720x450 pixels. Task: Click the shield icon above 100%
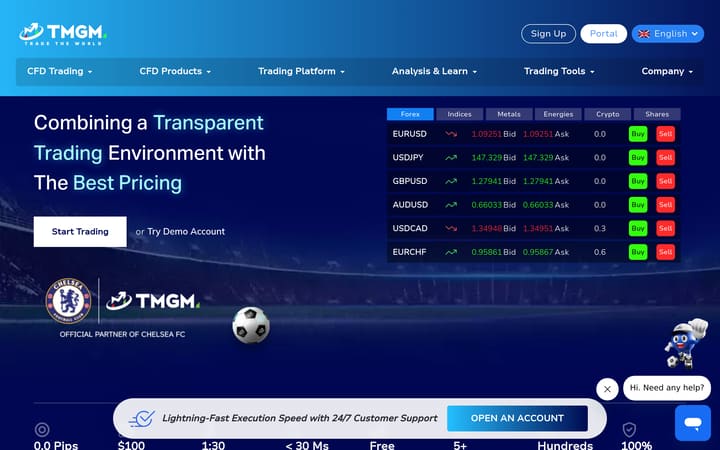point(629,430)
